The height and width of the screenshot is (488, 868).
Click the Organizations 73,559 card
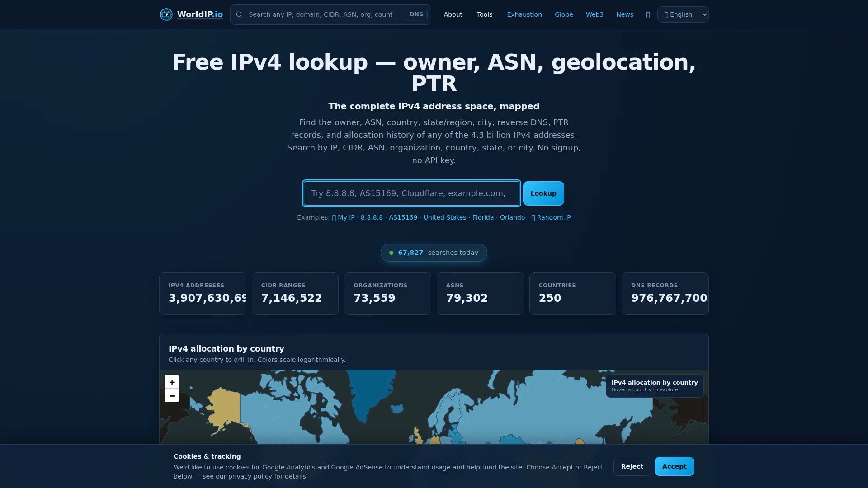click(387, 294)
